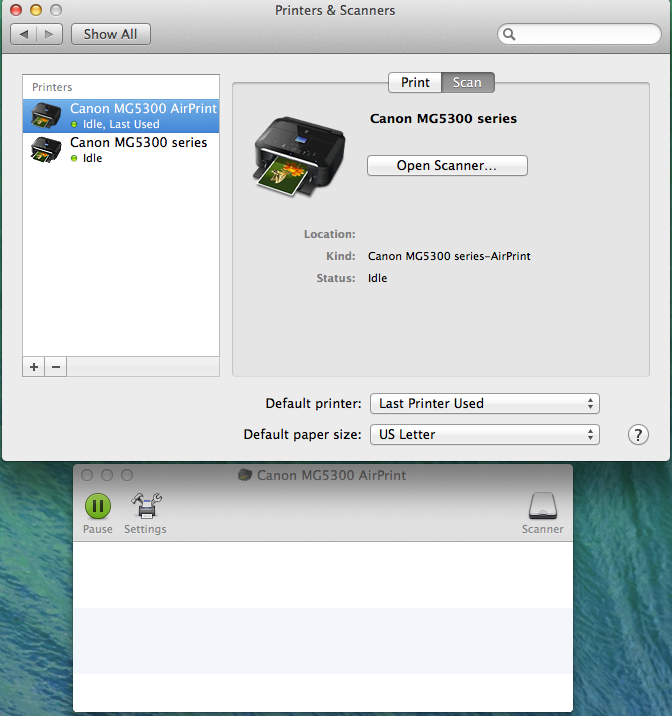Switch to the Scan tab
672x716 pixels.
(x=467, y=83)
